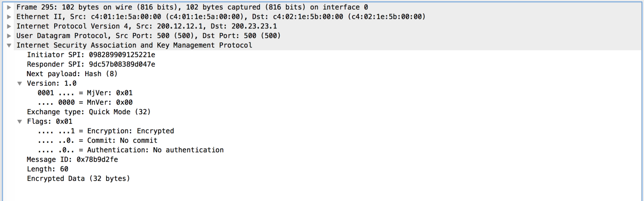Click the Length: 60 field
The height and width of the screenshot is (201, 644).
pos(47,169)
